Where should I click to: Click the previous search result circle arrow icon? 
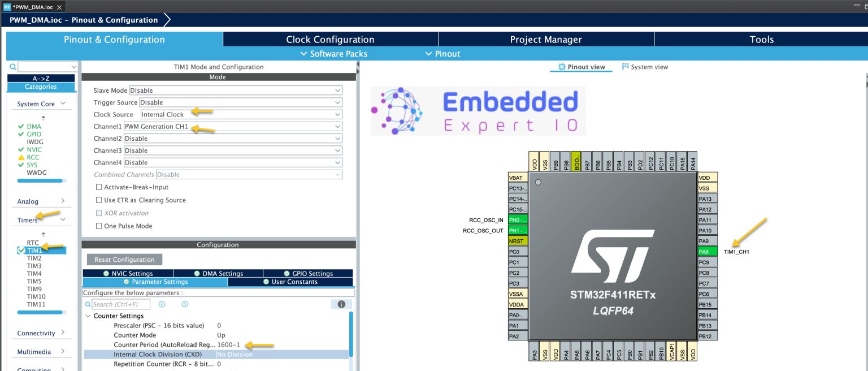click(162, 304)
